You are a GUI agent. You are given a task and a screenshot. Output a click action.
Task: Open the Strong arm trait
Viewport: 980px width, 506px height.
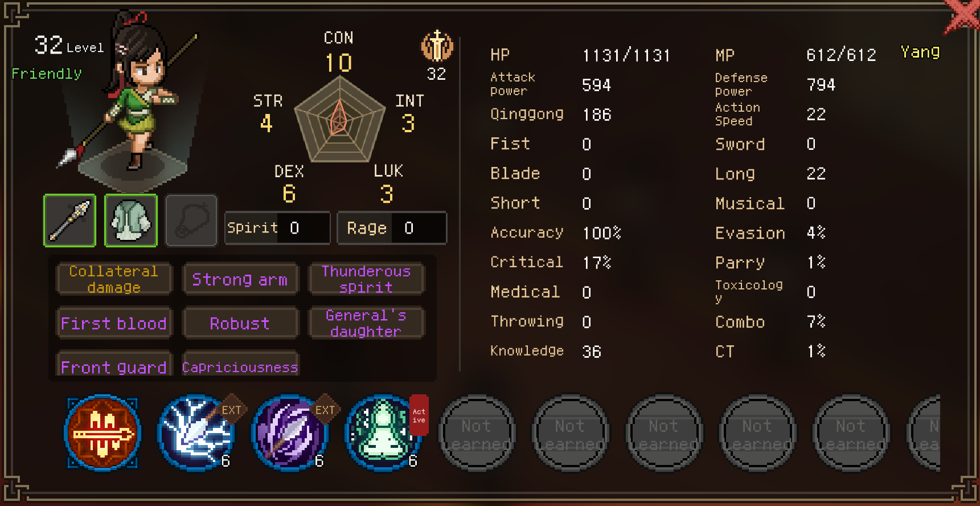(240, 279)
